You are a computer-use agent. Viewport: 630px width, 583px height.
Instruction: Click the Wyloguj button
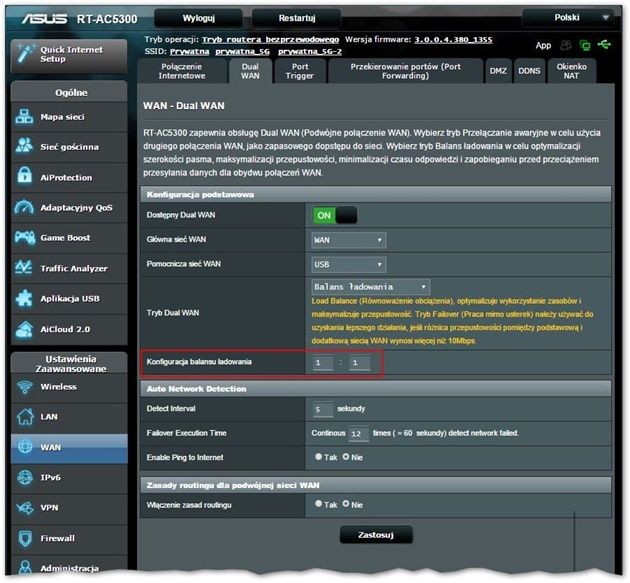tap(198, 18)
